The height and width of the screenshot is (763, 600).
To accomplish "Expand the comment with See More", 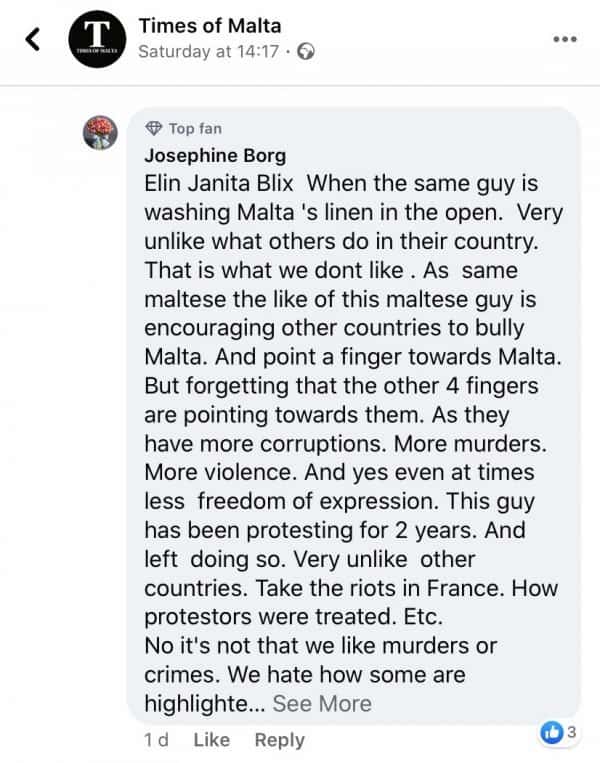I will tap(322, 703).
